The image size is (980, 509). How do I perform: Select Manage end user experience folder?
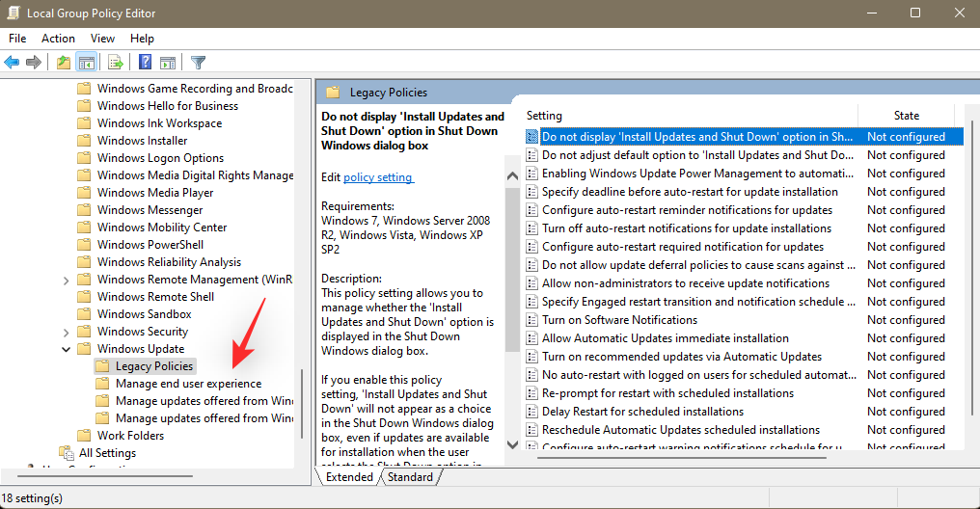point(188,384)
